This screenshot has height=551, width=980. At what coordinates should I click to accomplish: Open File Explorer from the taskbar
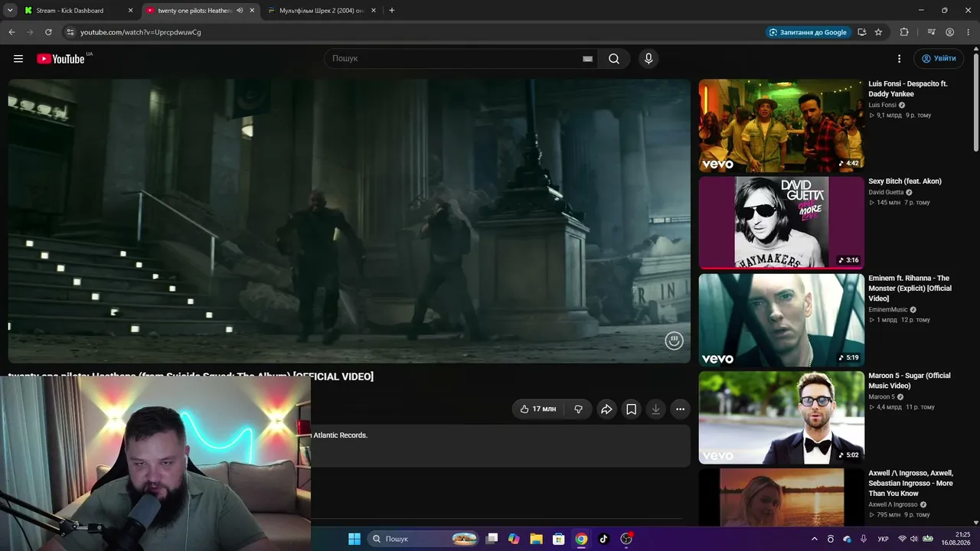click(x=536, y=539)
